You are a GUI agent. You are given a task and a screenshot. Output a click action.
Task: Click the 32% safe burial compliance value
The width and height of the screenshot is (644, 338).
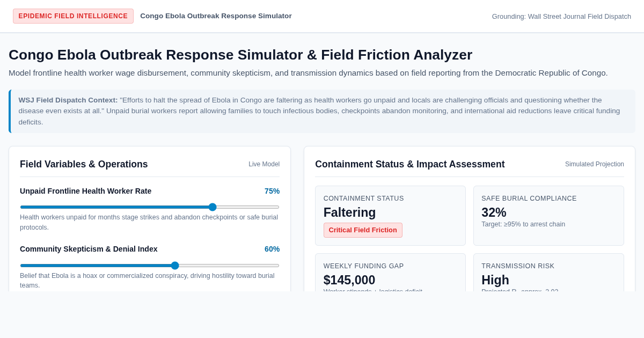pyautogui.click(x=494, y=212)
